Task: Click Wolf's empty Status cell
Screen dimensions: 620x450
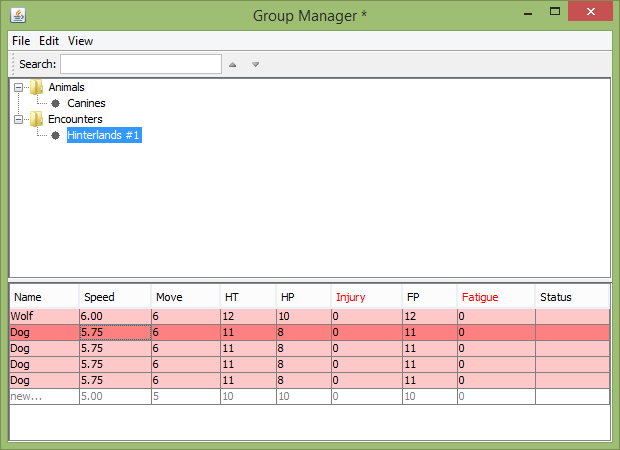Action: pyautogui.click(x=572, y=316)
